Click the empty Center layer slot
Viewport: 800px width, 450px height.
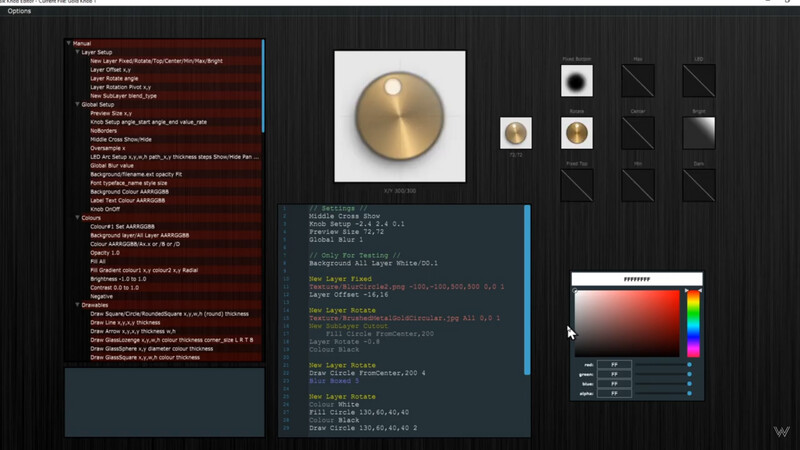tap(638, 133)
